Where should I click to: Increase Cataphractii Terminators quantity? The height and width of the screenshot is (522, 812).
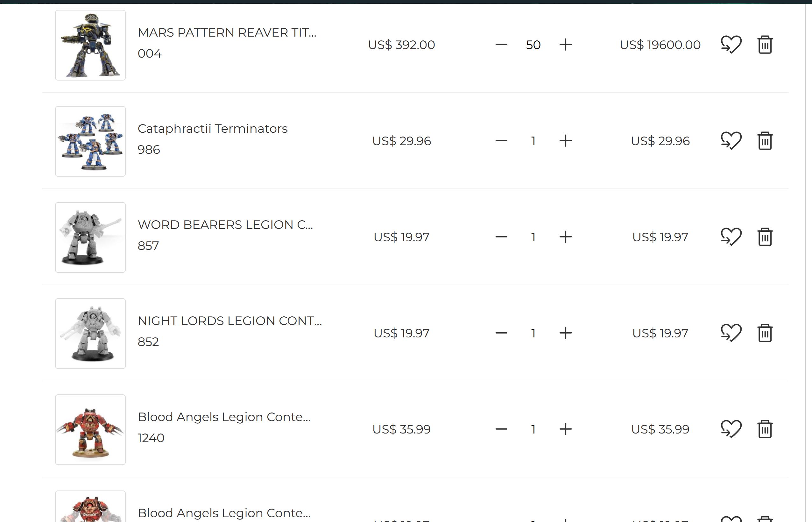coord(565,141)
